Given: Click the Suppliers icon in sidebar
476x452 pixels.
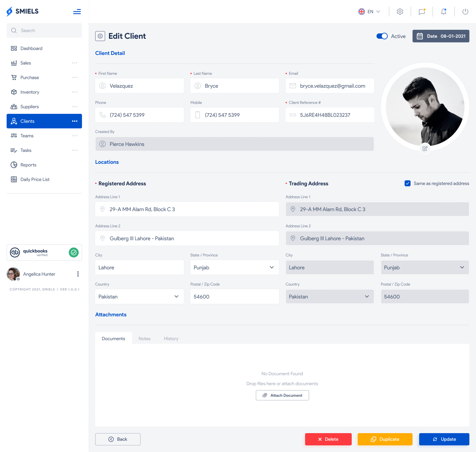Looking at the screenshot, I should click(14, 107).
